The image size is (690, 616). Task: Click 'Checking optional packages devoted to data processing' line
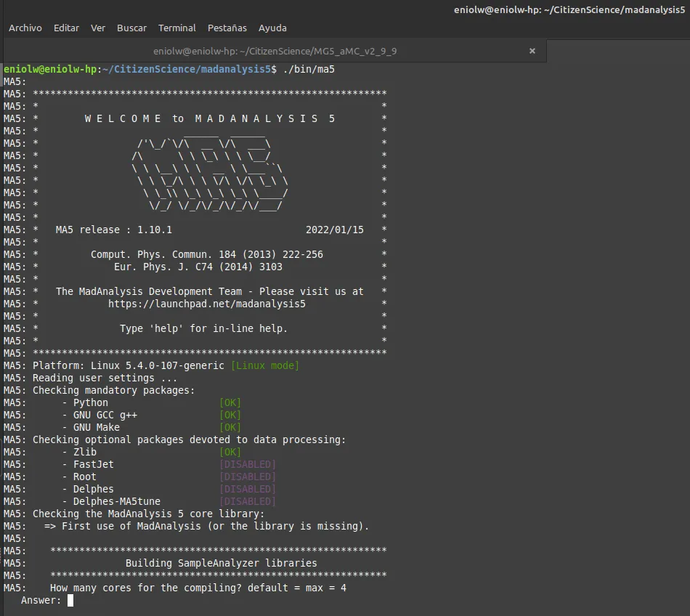pos(190,439)
